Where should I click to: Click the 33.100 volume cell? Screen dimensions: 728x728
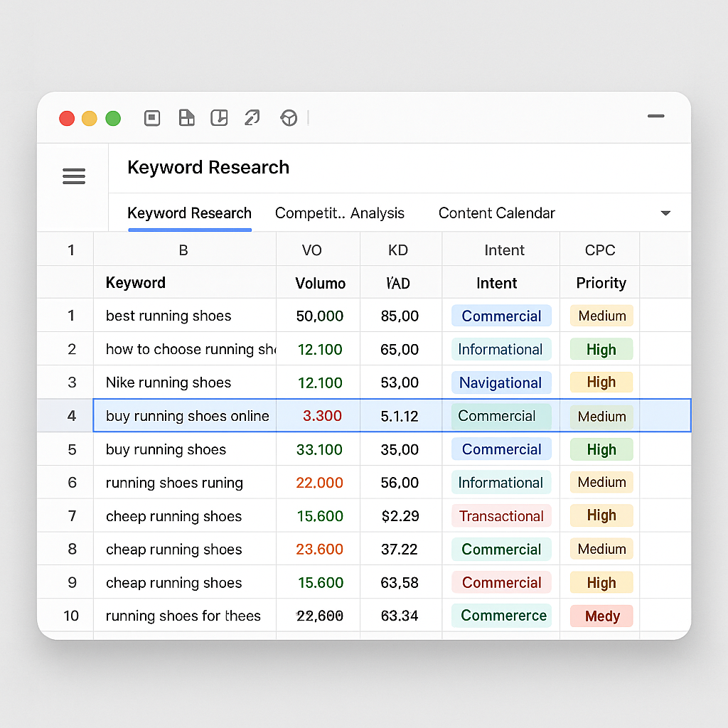click(318, 449)
